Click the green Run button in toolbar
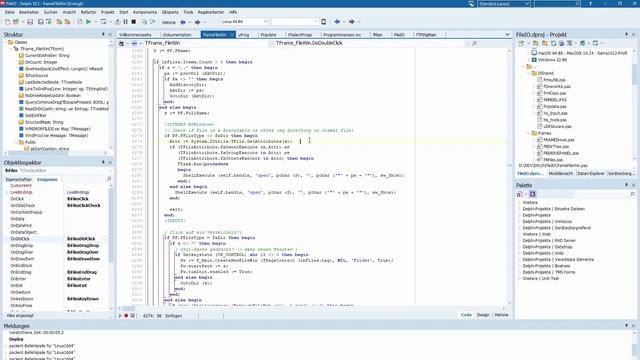Screen dimensions: 640x360 88,22
